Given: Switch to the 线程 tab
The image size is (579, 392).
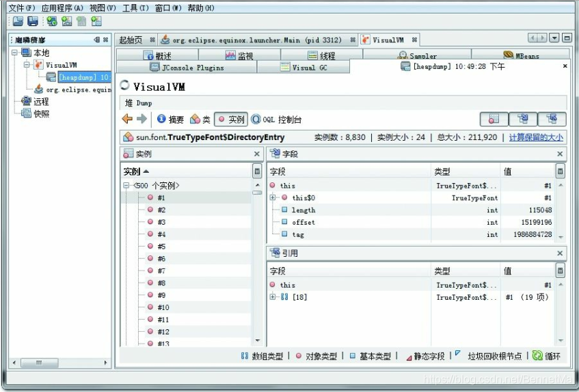Looking at the screenshot, I should pyautogui.click(x=321, y=56).
